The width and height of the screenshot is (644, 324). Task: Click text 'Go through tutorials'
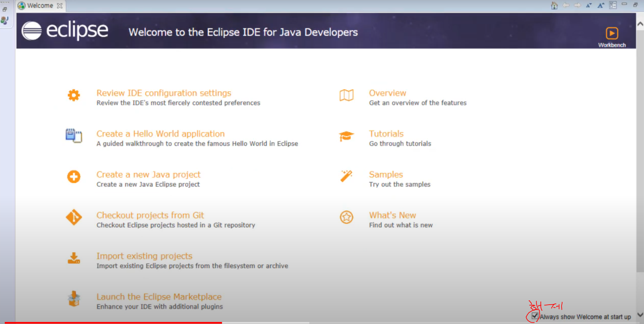(400, 144)
